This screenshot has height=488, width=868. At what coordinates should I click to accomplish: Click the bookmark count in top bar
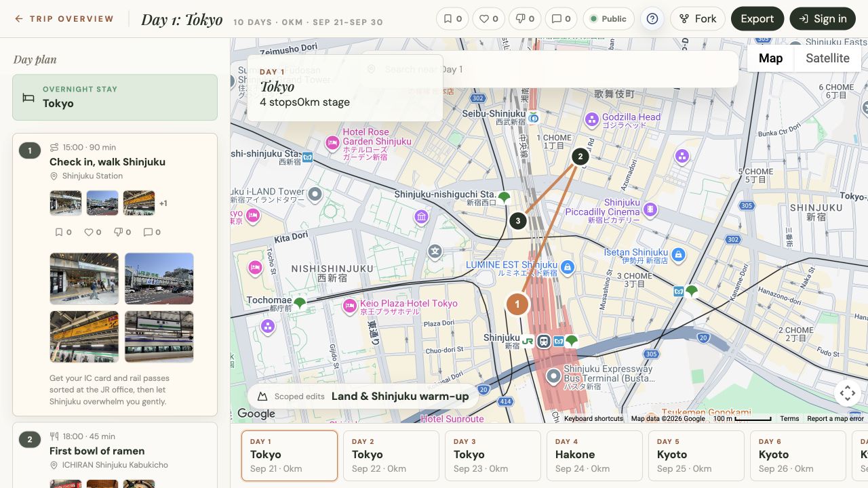(452, 19)
